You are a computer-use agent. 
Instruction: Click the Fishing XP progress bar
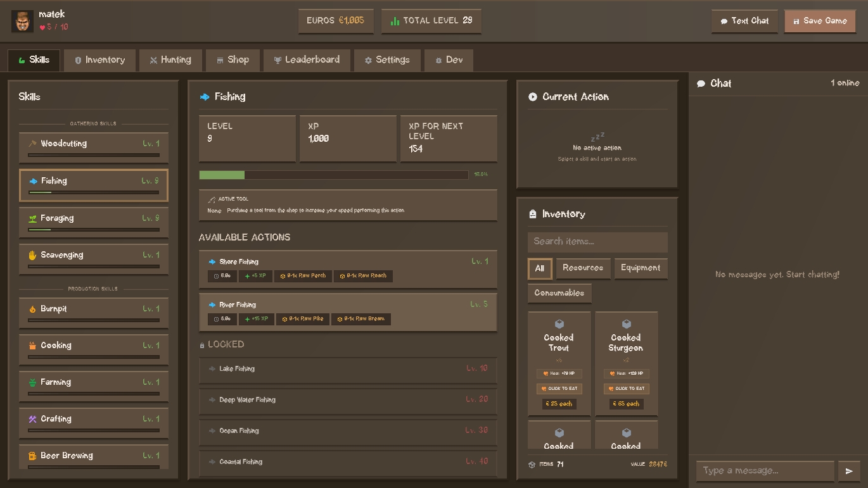334,175
